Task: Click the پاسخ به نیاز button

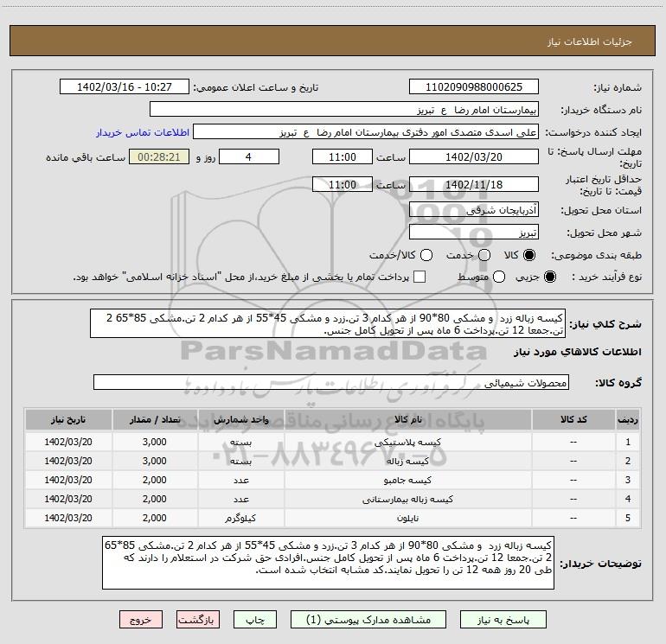Action: [503, 620]
